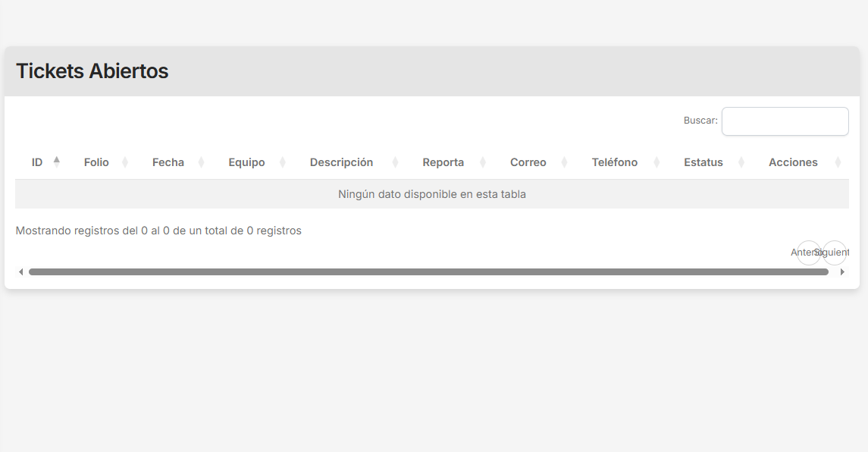The image size is (868, 452).
Task: Click the Tickets Abiertos panel title
Action: [x=91, y=71]
